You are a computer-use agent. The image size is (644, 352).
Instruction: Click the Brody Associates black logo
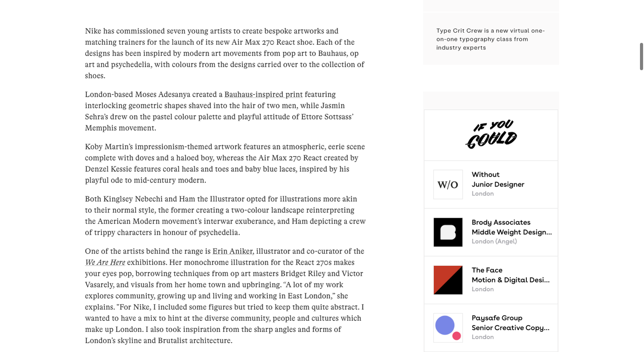coord(448,232)
